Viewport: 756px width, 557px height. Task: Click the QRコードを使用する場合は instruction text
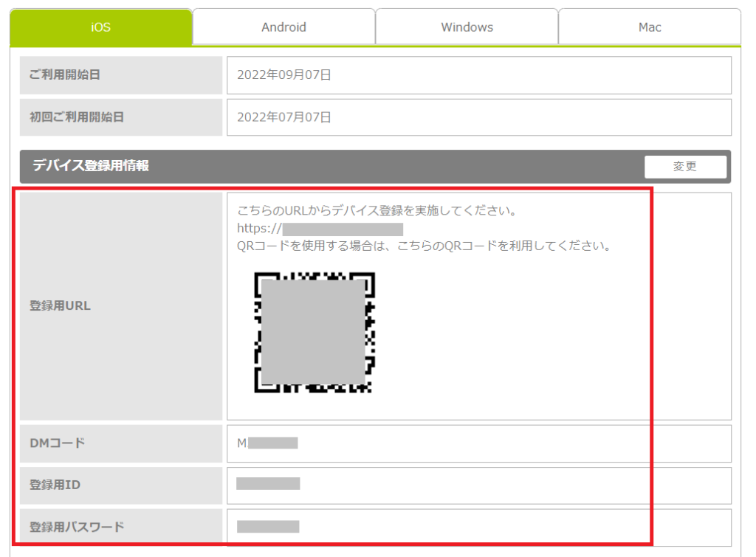(x=425, y=246)
